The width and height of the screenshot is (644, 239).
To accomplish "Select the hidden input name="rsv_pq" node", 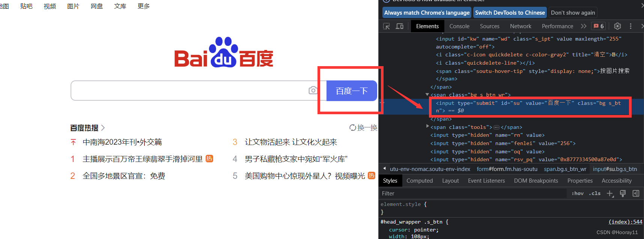I will pos(526,159).
